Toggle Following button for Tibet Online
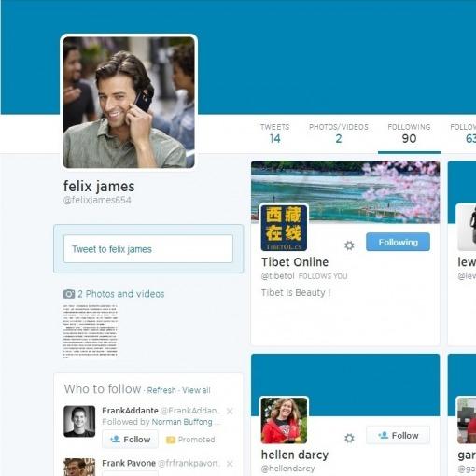The height and width of the screenshot is (476, 476). click(398, 242)
